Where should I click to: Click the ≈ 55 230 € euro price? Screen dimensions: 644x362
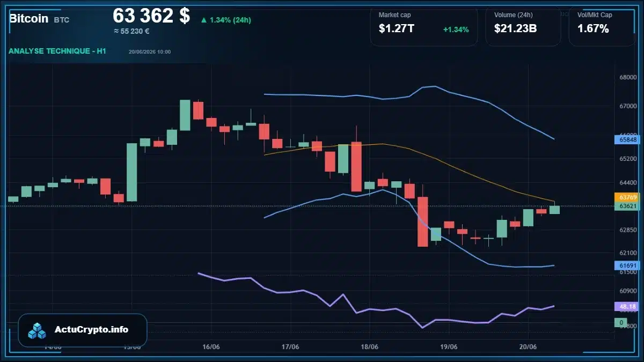[x=131, y=32]
